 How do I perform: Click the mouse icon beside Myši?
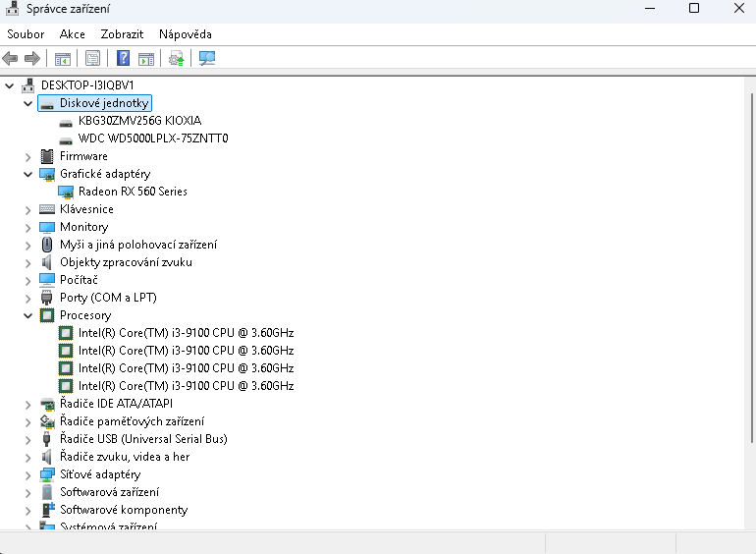tap(47, 245)
